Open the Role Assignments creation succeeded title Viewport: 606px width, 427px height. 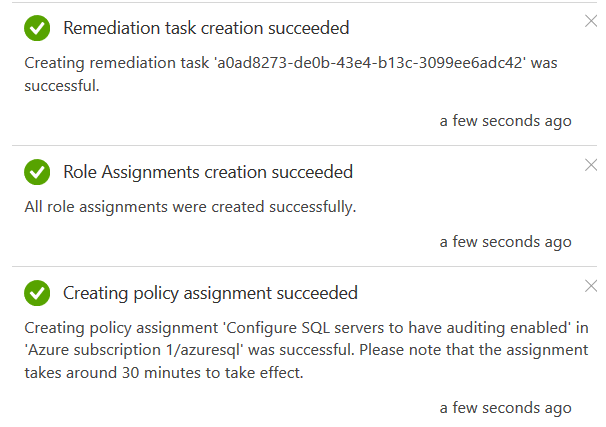coord(208,172)
